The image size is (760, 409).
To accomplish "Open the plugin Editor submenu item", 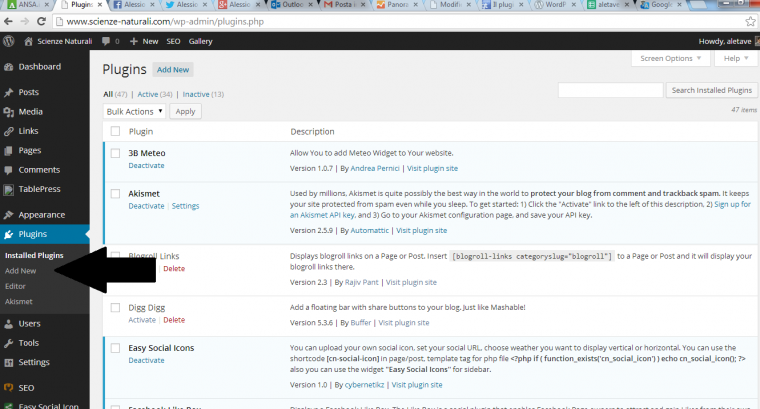I will 15,286.
